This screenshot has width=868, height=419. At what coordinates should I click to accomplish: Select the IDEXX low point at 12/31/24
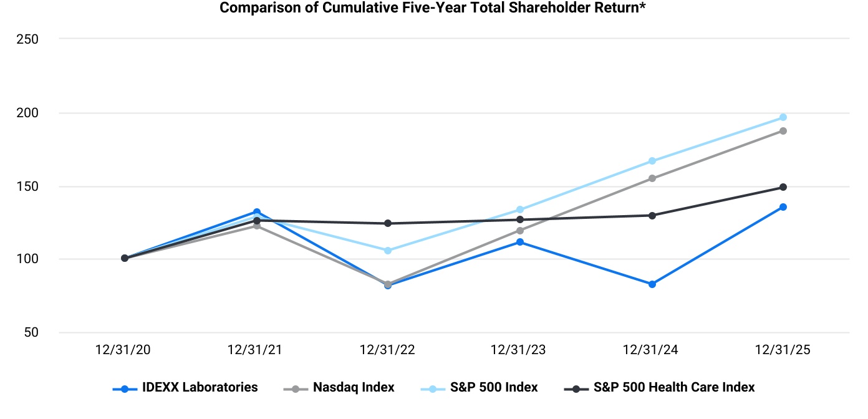tap(652, 284)
